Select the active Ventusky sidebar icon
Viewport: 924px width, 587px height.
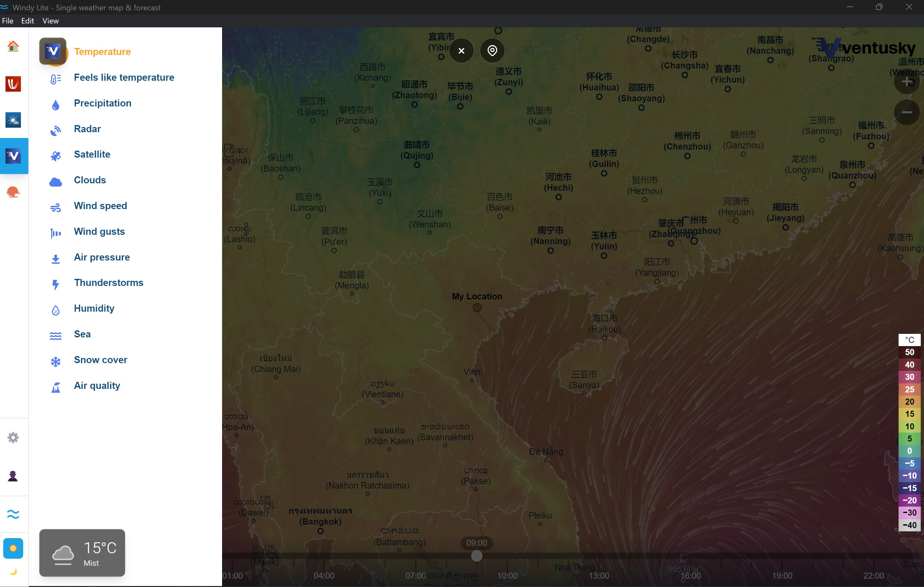click(x=14, y=156)
